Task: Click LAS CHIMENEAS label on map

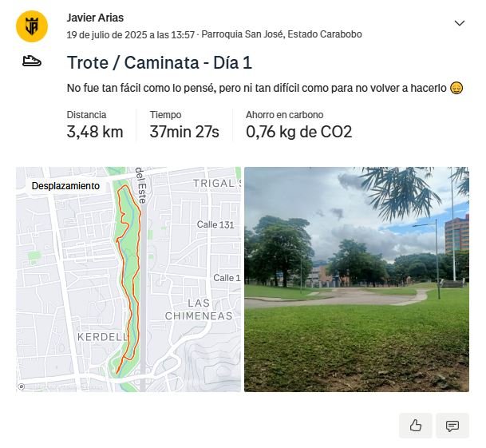Action: click(199, 310)
